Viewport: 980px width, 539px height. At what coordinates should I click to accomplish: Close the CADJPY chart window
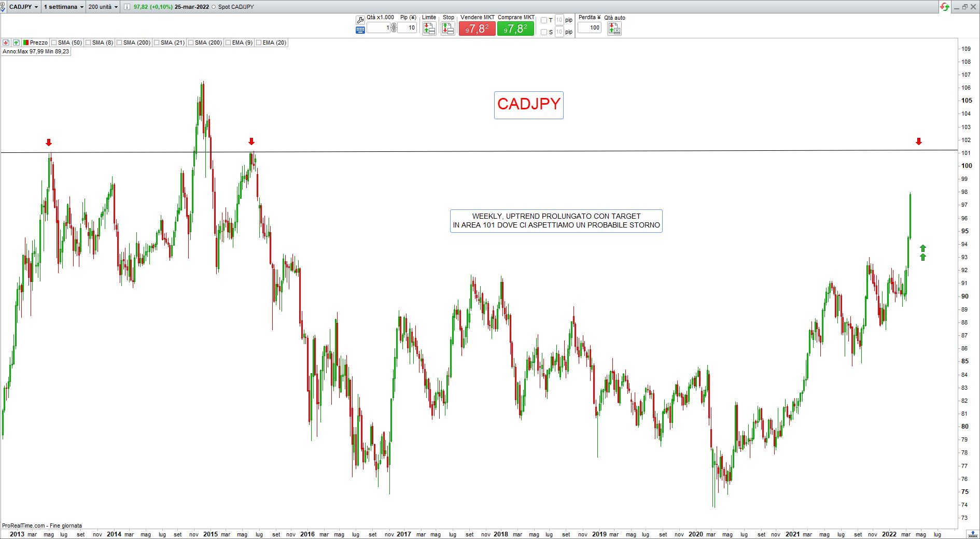pos(973,7)
